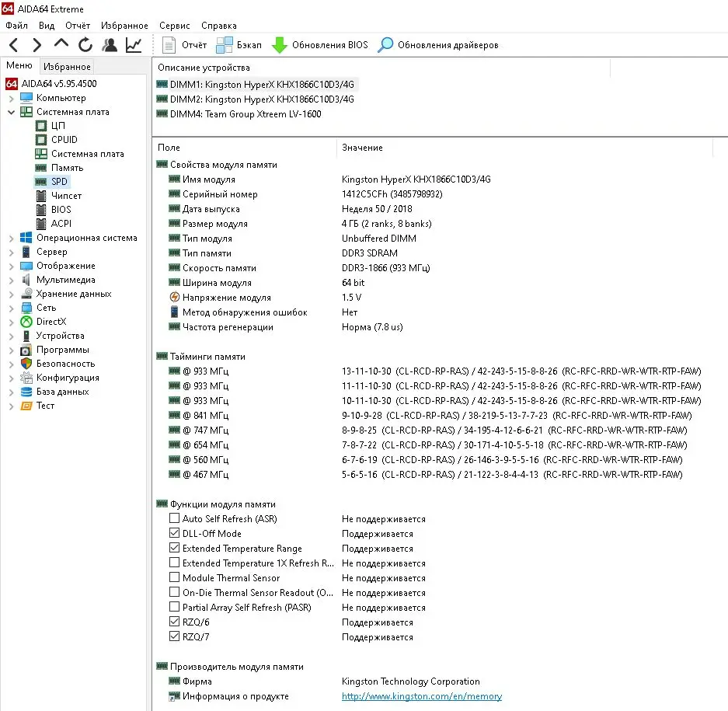
Task: Toggle RZQ/7 checkbox
Action: [174, 636]
